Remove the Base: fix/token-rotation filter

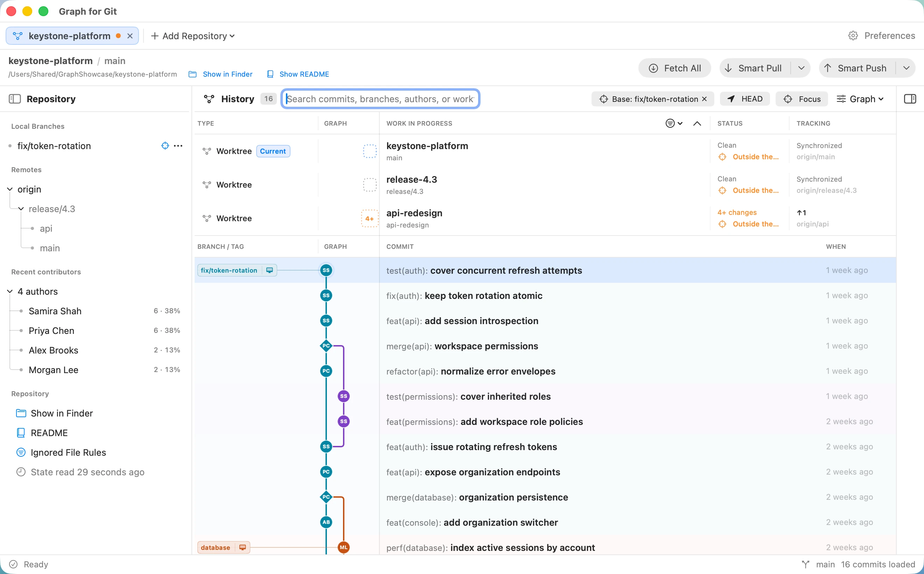coord(704,99)
